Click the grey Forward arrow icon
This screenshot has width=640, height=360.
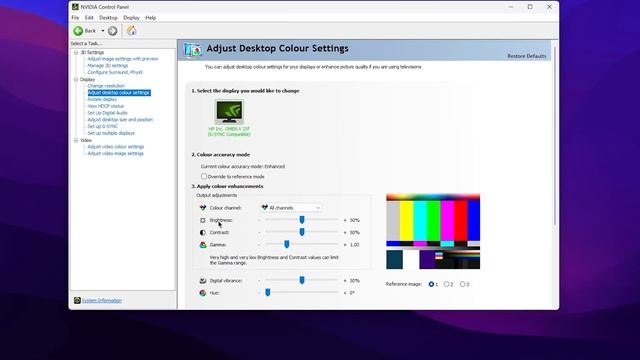pyautogui.click(x=113, y=31)
